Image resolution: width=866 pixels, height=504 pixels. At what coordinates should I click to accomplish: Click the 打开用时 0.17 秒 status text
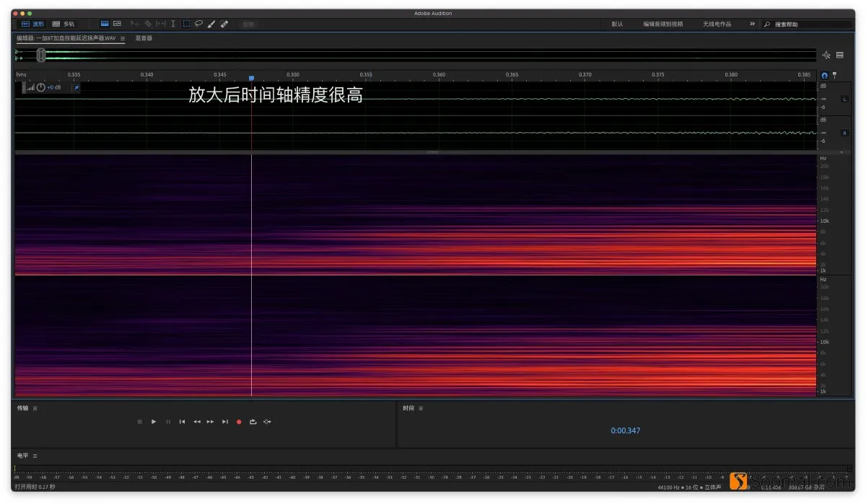click(35, 487)
